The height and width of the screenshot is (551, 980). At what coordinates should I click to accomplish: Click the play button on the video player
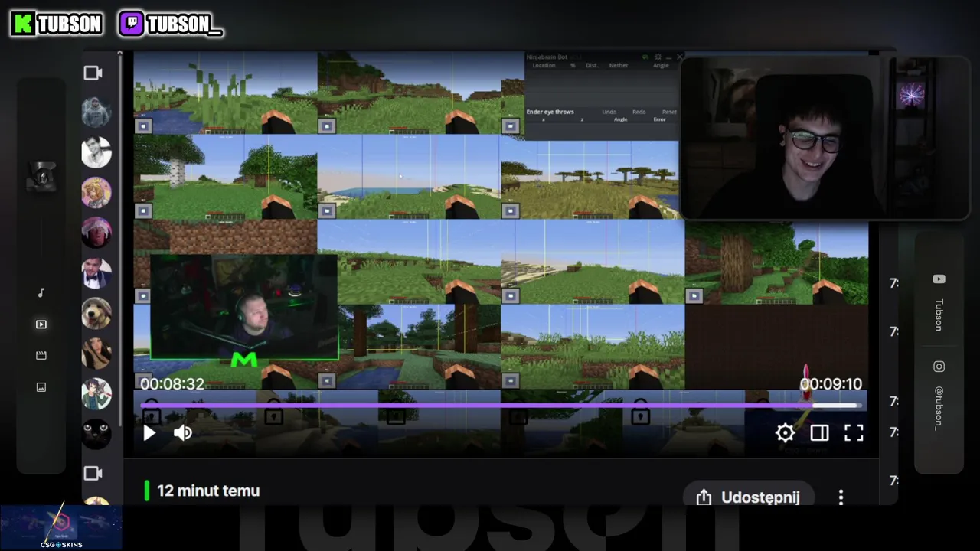(149, 433)
